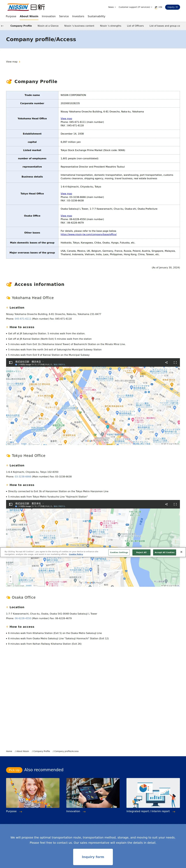The image size is (186, 868).
Task: Select the Company Profile sub-tab
Action: point(21,26)
